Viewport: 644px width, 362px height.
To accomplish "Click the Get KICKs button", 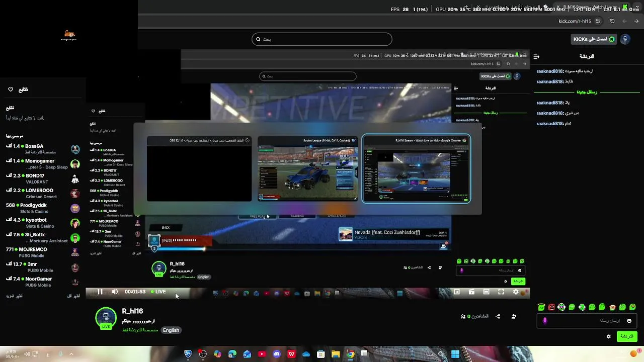I will pyautogui.click(x=594, y=39).
